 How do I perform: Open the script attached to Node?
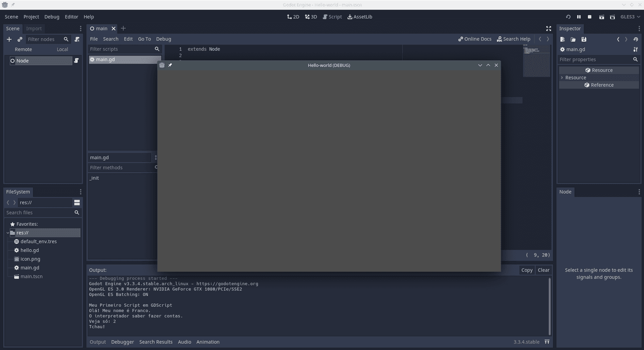pos(76,60)
